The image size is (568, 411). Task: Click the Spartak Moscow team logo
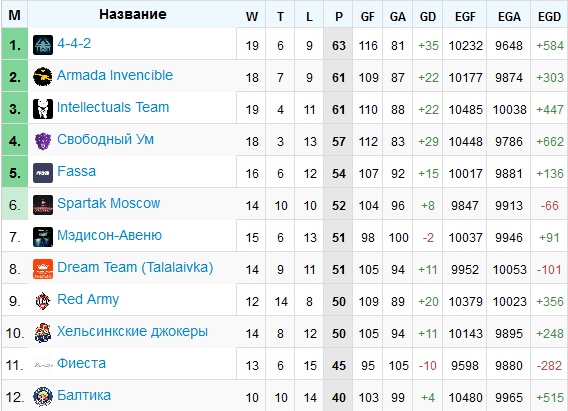(43, 205)
